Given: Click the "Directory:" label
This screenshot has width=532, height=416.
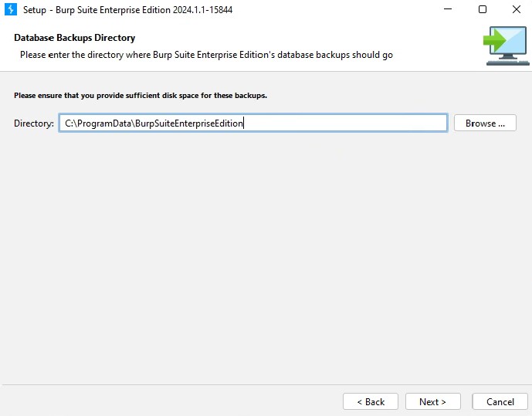Looking at the screenshot, I should 34,123.
